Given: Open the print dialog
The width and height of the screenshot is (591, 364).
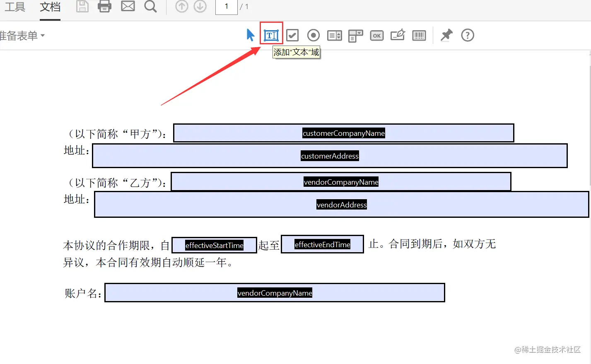Looking at the screenshot, I should (x=104, y=7).
